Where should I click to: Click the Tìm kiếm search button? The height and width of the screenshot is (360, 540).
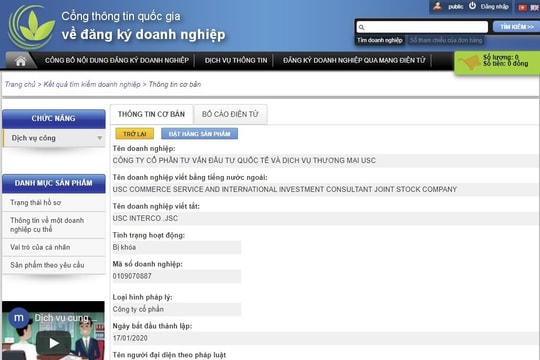pyautogui.click(x=517, y=27)
